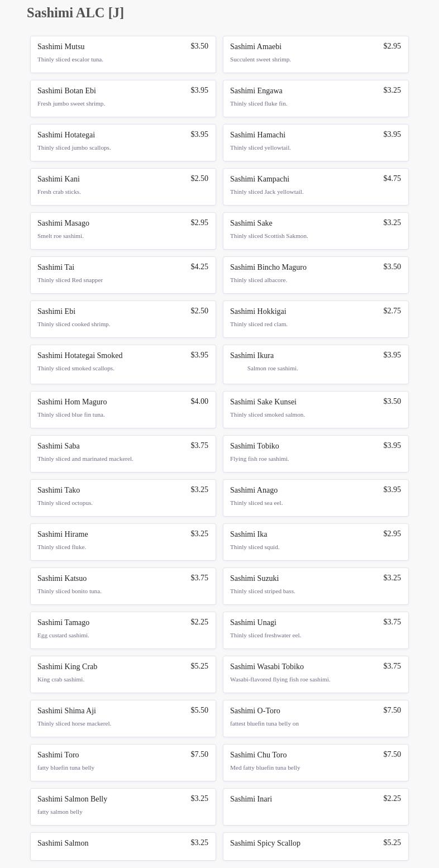
Task: Select Sashimi Bincho Maguro card
Action: pos(316,275)
